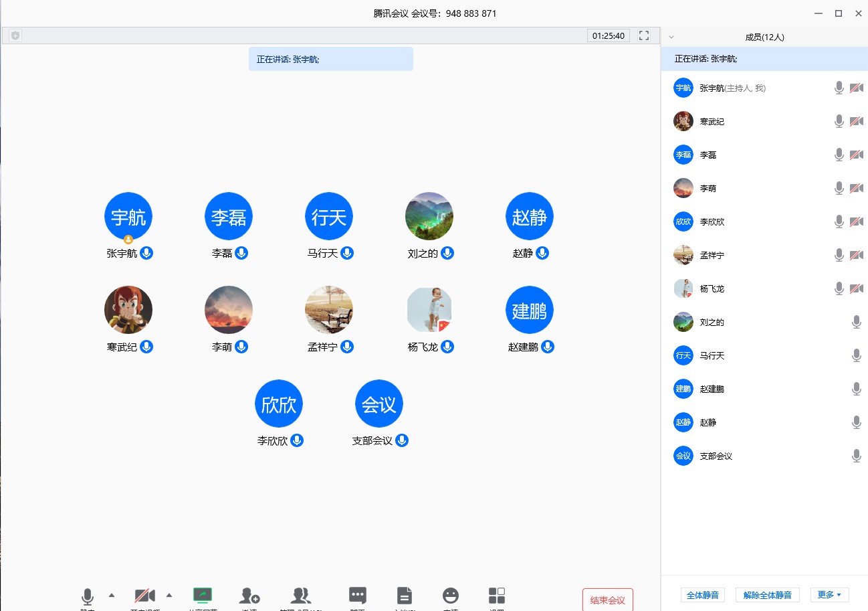Open the invite participants icon
The height and width of the screenshot is (611, 868).
pos(249,596)
